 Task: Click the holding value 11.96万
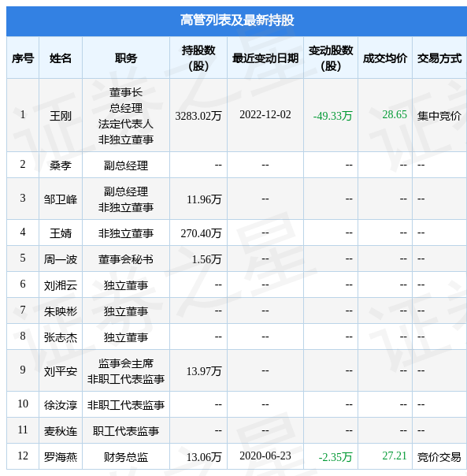click(204, 199)
